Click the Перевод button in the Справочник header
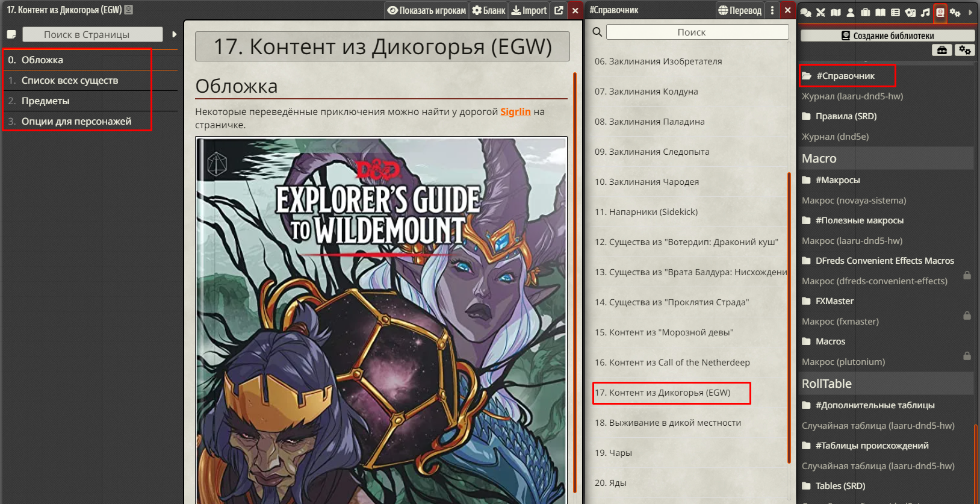Image resolution: width=980 pixels, height=504 pixels. tap(740, 10)
